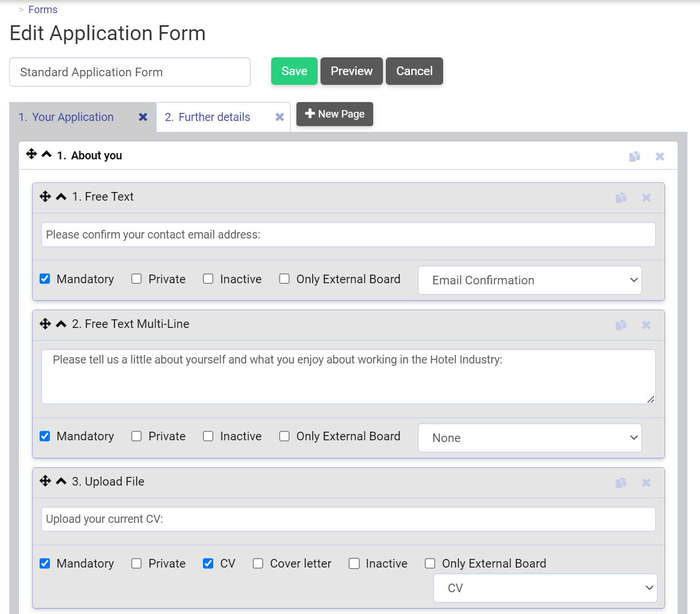Viewport: 700px width, 614px height.
Task: Click the copy icon on the Free Text question
Action: [x=621, y=197]
